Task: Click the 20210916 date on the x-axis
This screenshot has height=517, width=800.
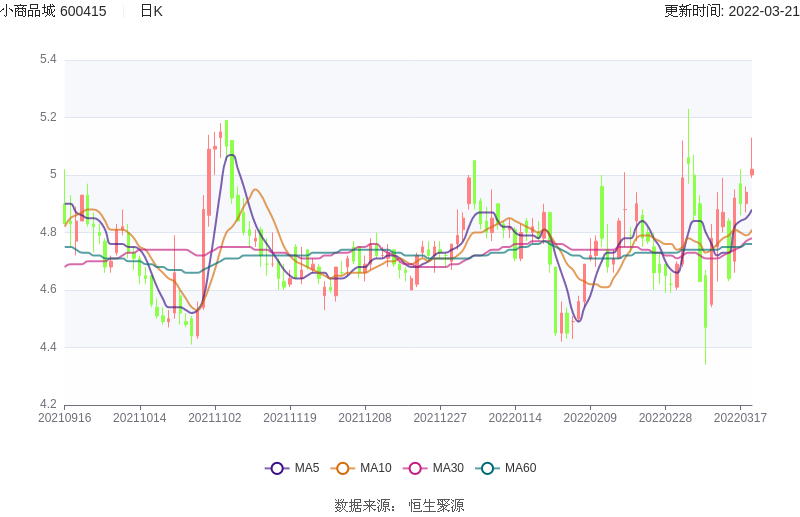Action: (64, 418)
